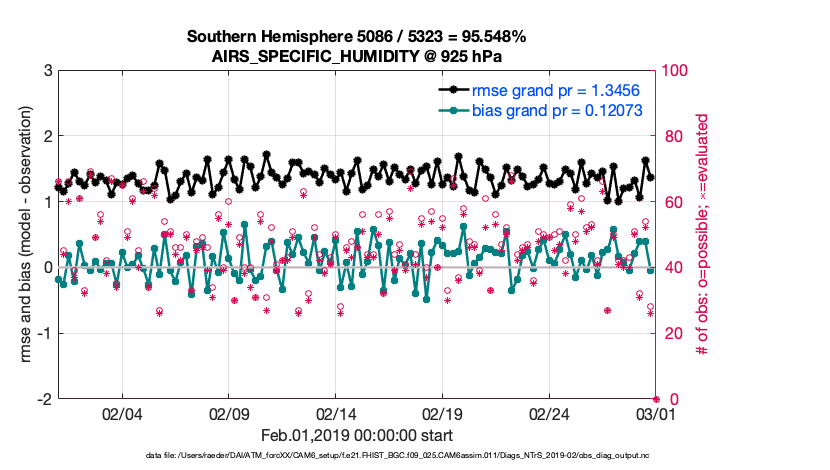Click the red circle marker at 03/01 on the bottom axis

[656, 399]
